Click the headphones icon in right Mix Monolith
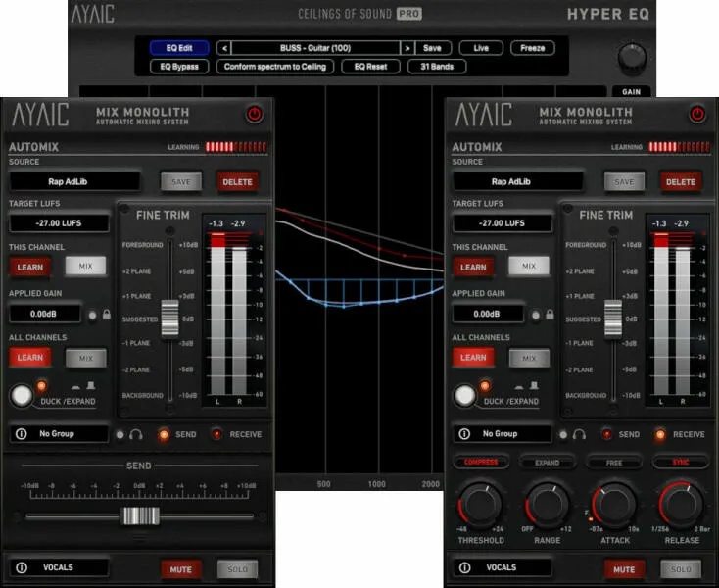The width and height of the screenshot is (719, 588). click(579, 434)
